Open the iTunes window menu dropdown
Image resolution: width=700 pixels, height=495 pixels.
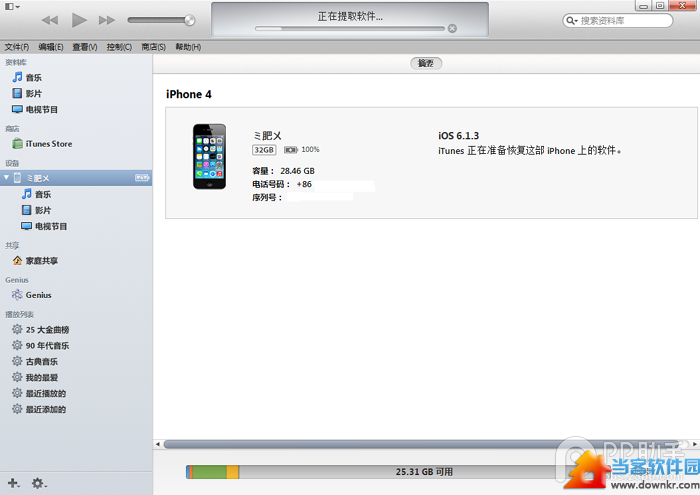click(12, 6)
